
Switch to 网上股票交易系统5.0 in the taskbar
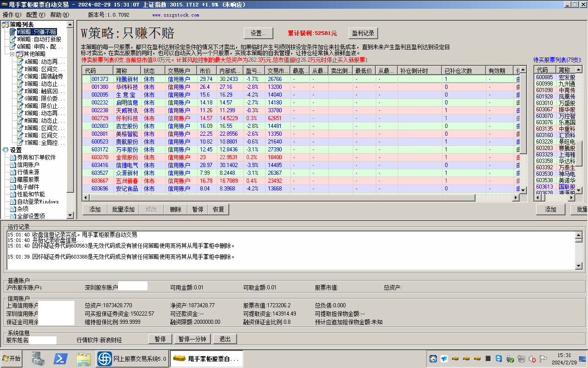click(x=132, y=359)
